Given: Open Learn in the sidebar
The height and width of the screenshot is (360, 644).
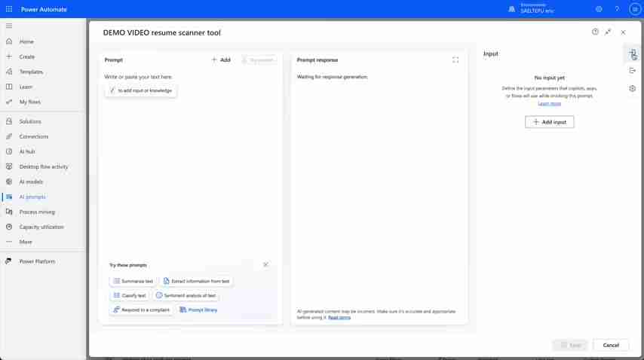Looking at the screenshot, I should (x=26, y=87).
